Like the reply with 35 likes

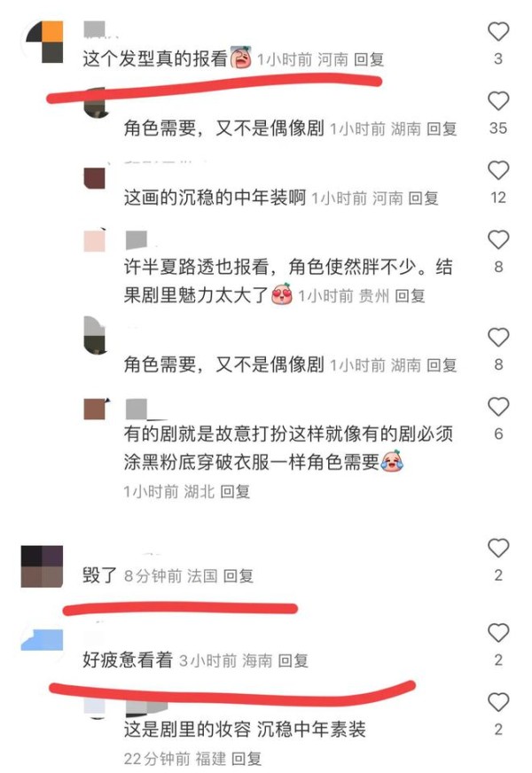[x=498, y=101]
